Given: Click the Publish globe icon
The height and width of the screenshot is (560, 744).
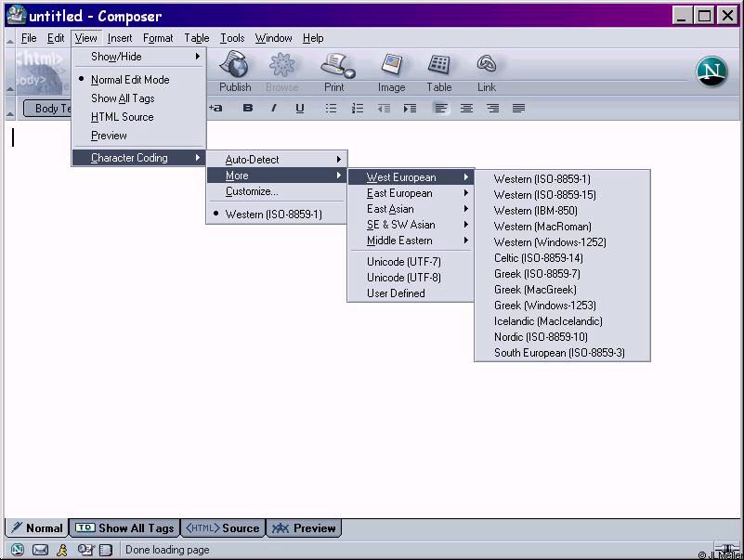Looking at the screenshot, I should tap(235, 65).
